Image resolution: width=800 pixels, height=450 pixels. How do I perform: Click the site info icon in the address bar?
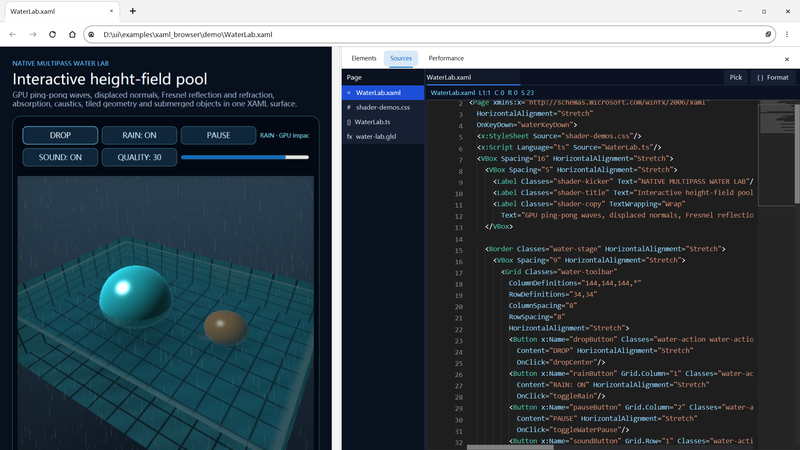click(91, 34)
